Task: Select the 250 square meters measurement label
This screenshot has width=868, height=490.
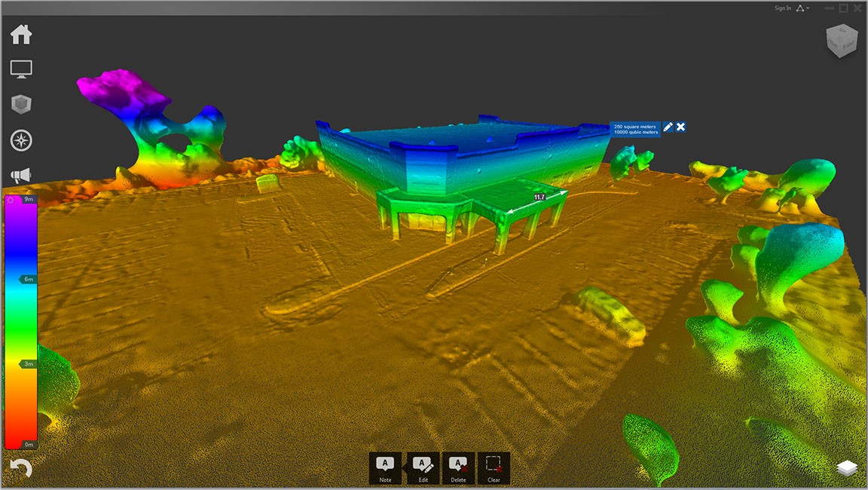Action: [635, 128]
